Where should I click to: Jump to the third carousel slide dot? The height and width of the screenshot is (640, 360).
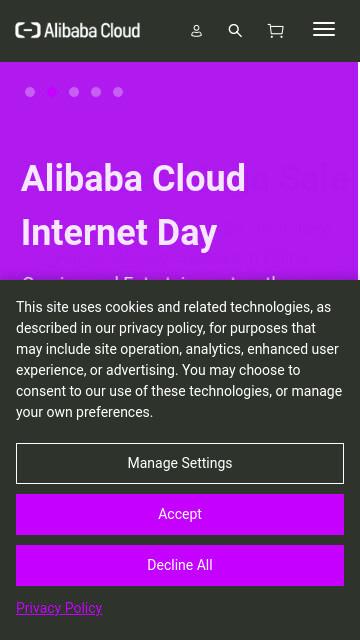(x=74, y=92)
